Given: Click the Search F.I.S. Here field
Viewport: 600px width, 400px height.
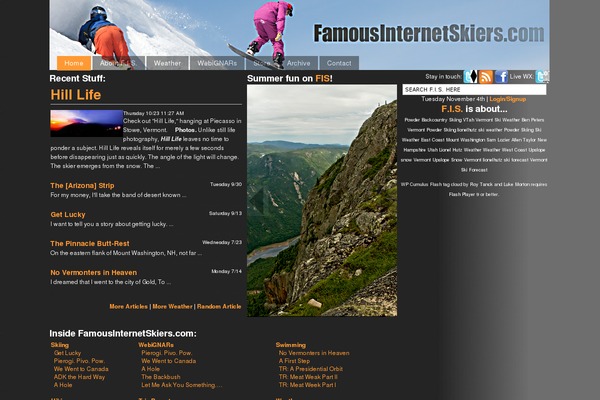Looking at the screenshot, I should 474,90.
